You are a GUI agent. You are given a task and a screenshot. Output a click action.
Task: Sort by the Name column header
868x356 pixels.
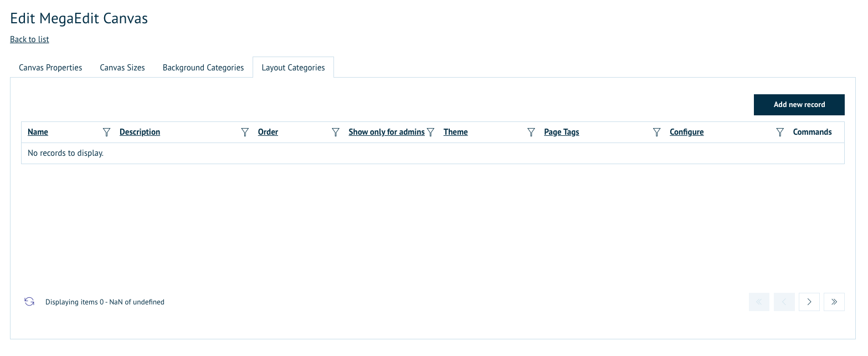[38, 132]
